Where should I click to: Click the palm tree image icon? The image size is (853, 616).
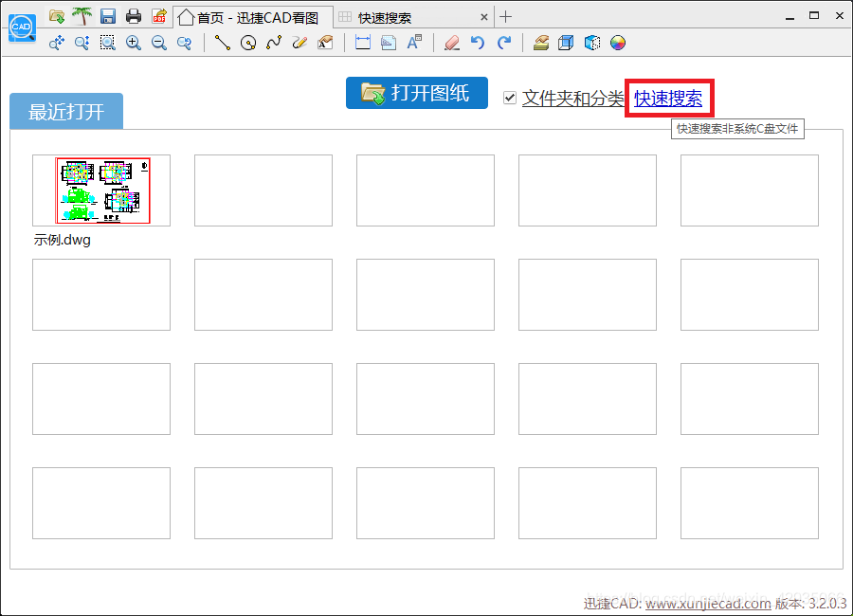(x=82, y=16)
